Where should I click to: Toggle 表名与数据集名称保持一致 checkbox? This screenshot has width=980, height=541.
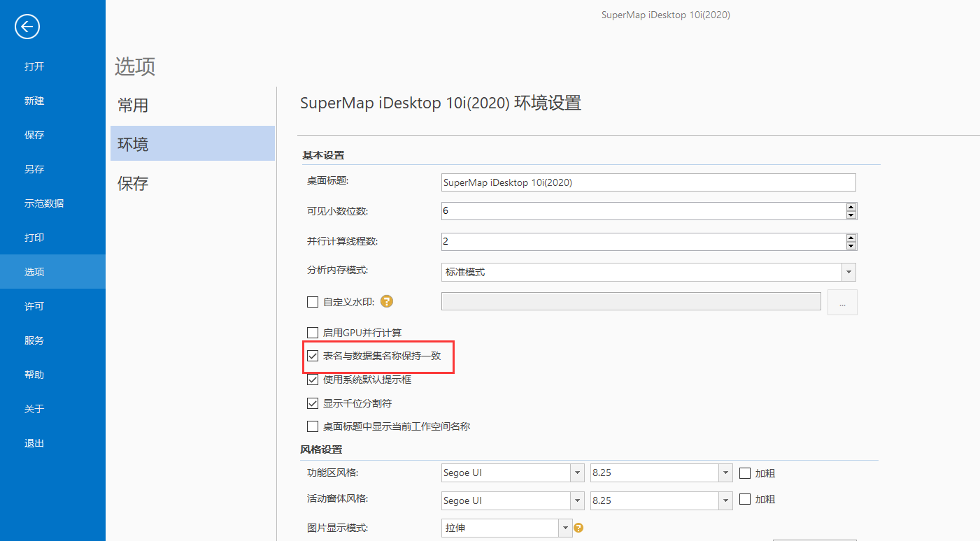[x=313, y=356]
